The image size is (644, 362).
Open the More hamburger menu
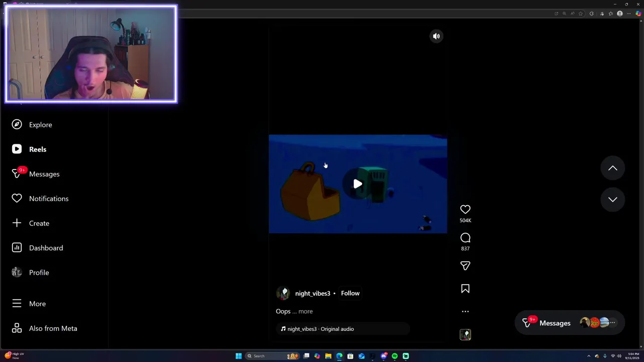click(29, 304)
